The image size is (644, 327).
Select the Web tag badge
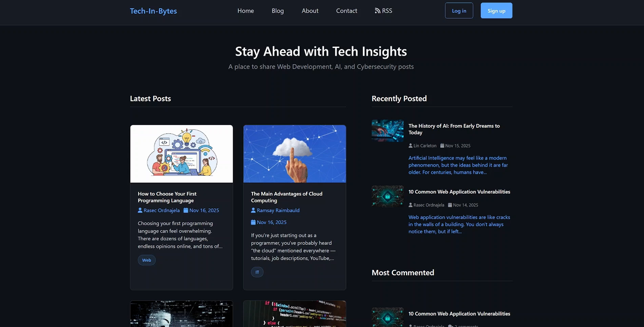tap(147, 260)
